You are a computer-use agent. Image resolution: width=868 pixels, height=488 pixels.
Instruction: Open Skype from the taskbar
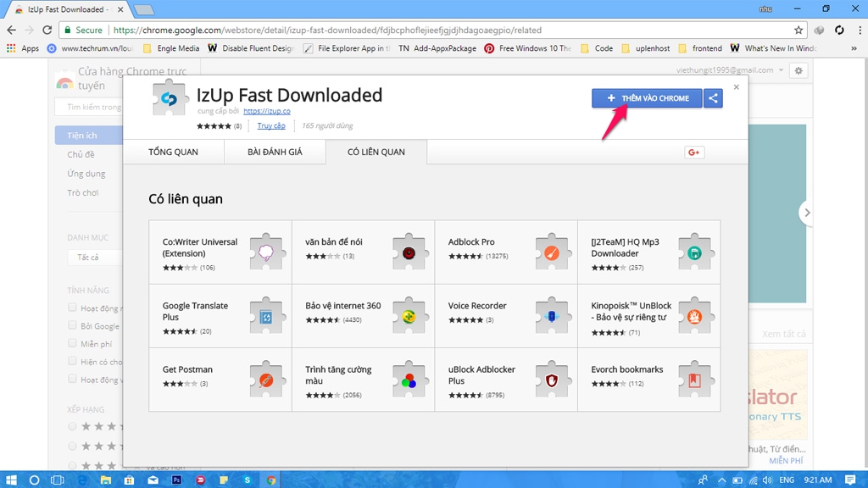(248, 480)
